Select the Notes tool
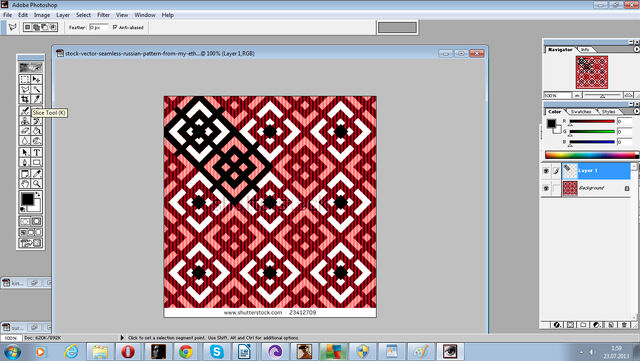 click(x=25, y=174)
